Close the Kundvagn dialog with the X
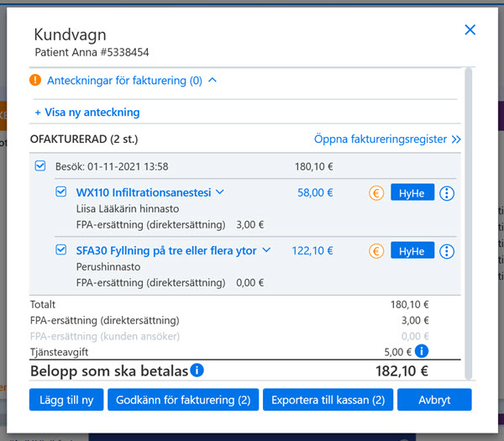The width and height of the screenshot is (504, 441). pos(470,30)
